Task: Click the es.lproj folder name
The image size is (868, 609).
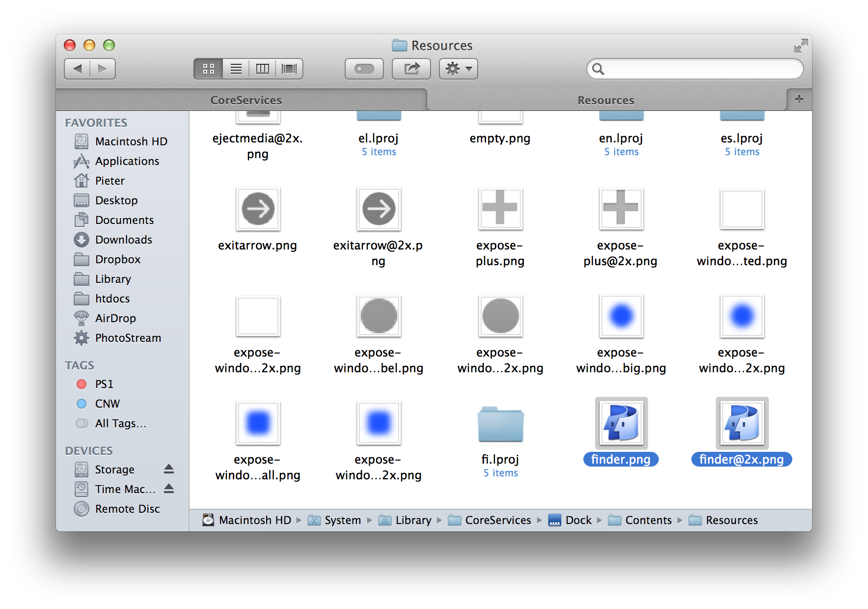Action: pyautogui.click(x=741, y=138)
